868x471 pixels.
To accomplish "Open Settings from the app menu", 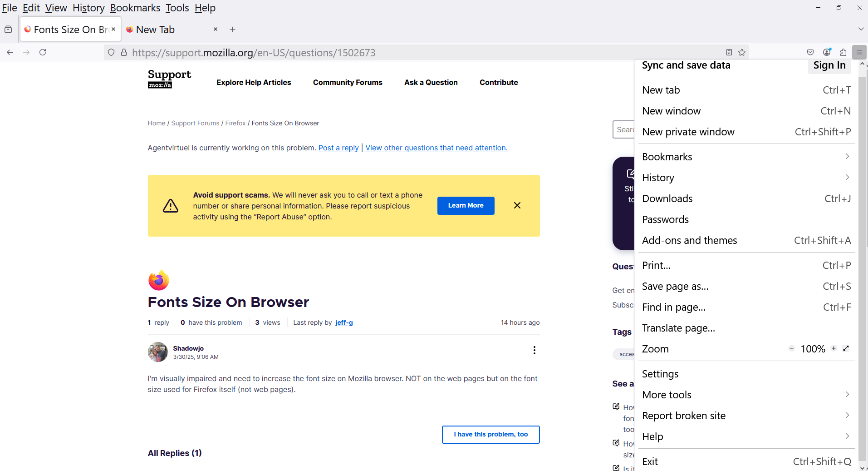I will 746,374.
